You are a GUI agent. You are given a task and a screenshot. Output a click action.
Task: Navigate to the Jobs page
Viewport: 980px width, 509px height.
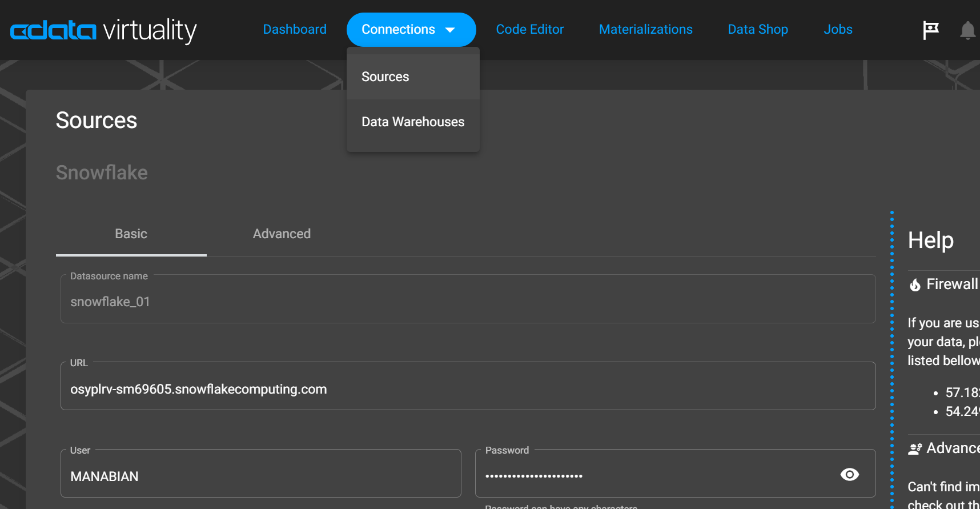838,29
